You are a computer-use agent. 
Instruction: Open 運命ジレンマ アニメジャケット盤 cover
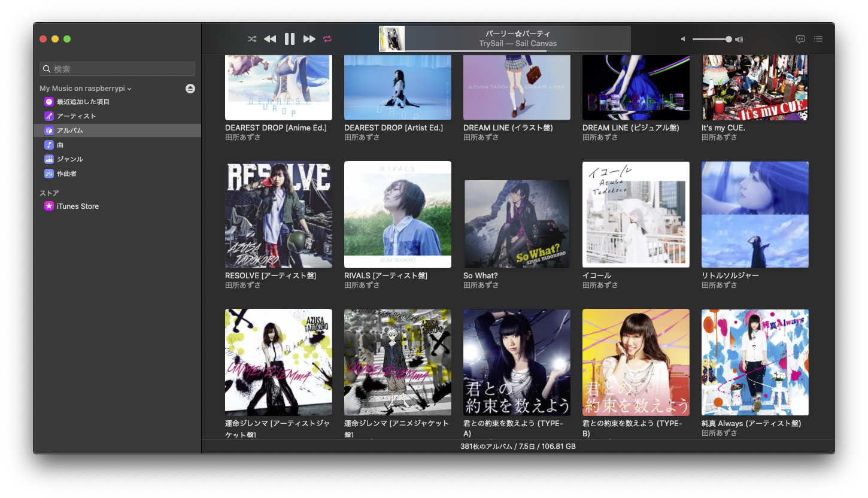[x=397, y=362]
